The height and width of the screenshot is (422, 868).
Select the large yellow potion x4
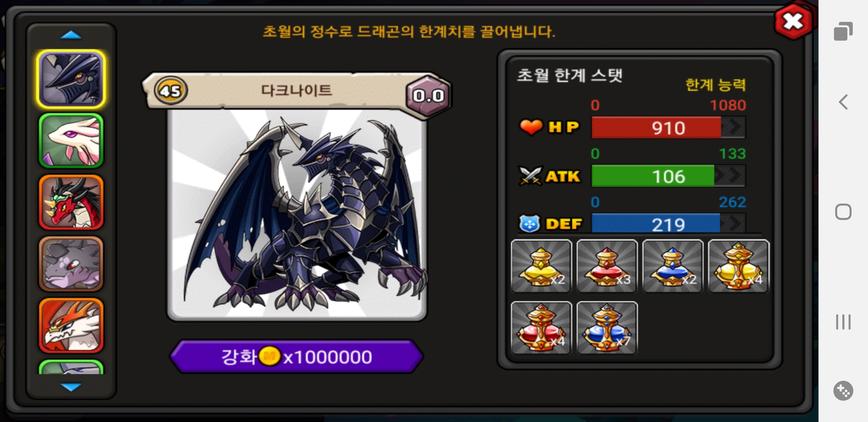739,266
